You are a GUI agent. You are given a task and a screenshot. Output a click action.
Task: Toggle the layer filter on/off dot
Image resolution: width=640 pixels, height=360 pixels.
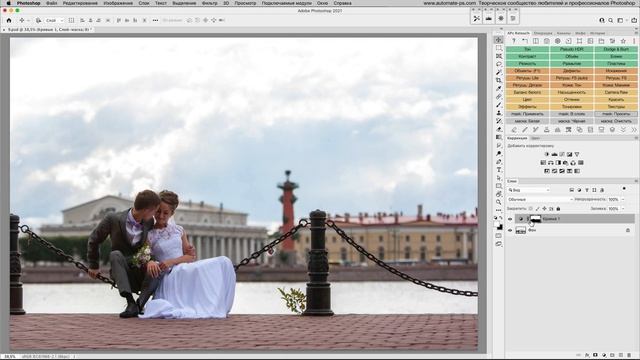[624, 189]
